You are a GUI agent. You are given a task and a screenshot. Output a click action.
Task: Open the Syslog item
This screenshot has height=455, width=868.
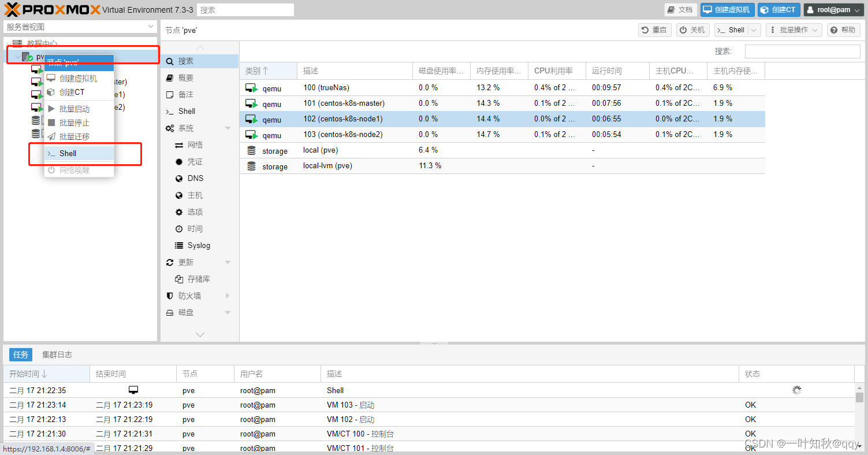coord(199,245)
